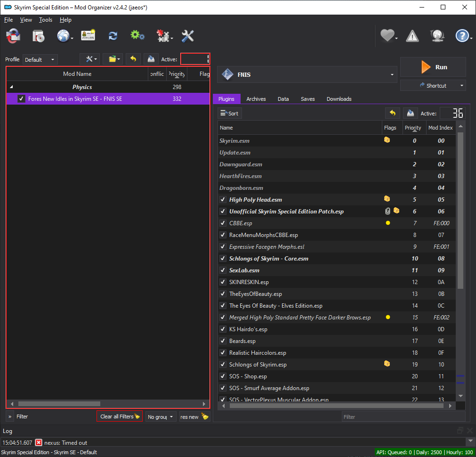Toggle SexLab.esm checkbox
Screen dimensions: 476x457
point(223,270)
